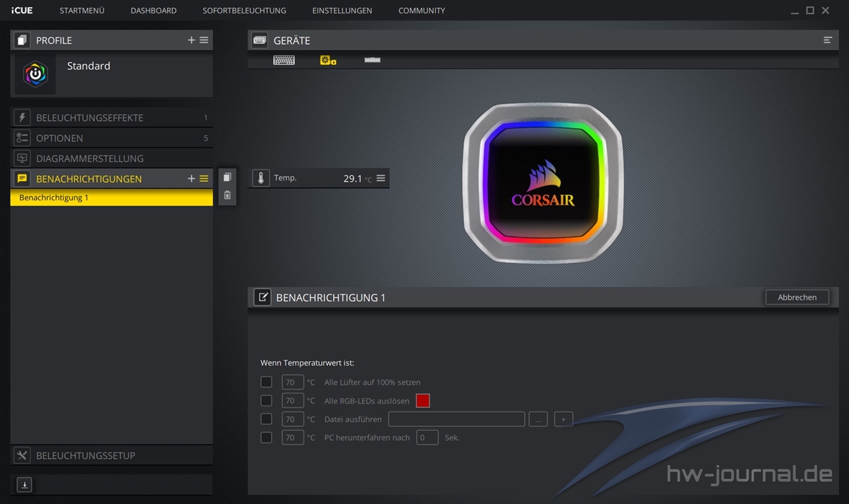Browse for file with ellipsis button
849x504 pixels.
538,419
